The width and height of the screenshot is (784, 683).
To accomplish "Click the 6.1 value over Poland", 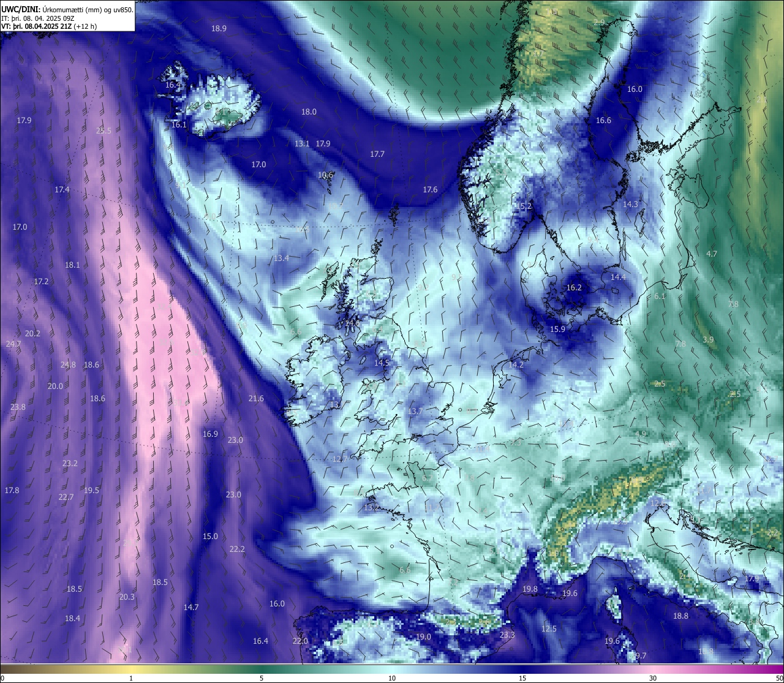I will (x=660, y=296).
